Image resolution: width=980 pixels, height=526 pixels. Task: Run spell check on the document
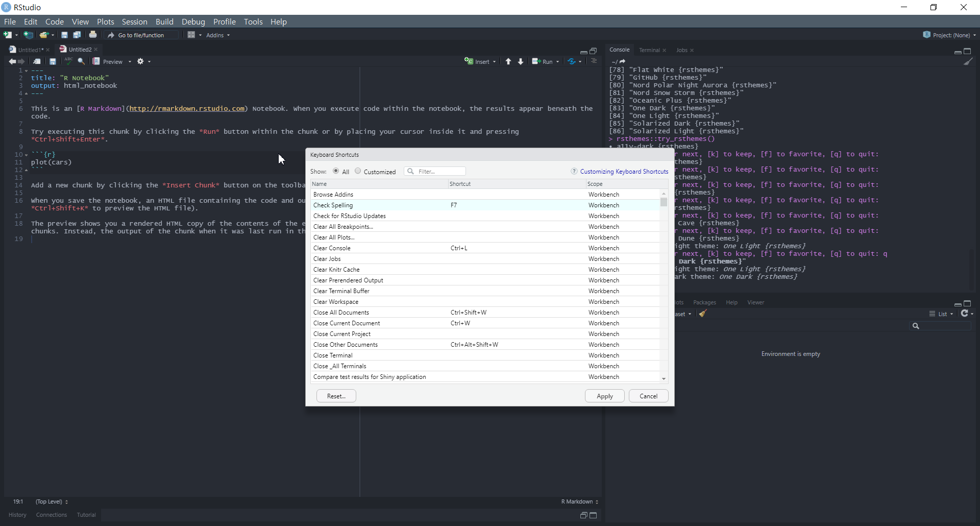68,61
